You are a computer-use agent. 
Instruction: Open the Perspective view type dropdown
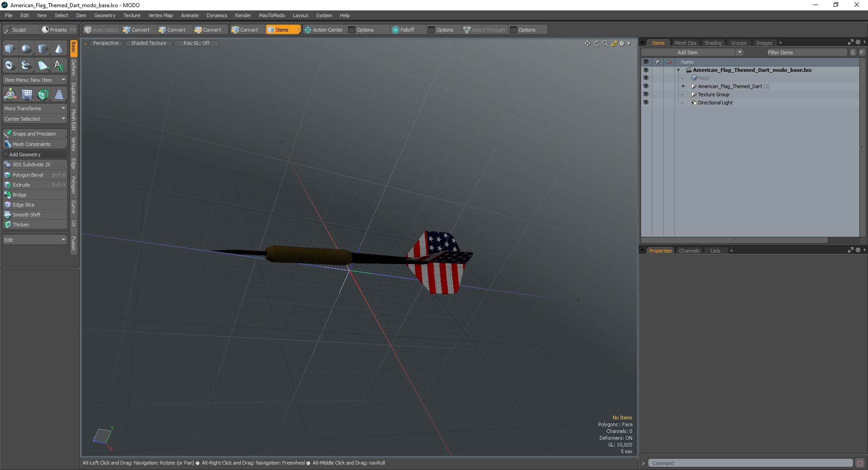106,43
